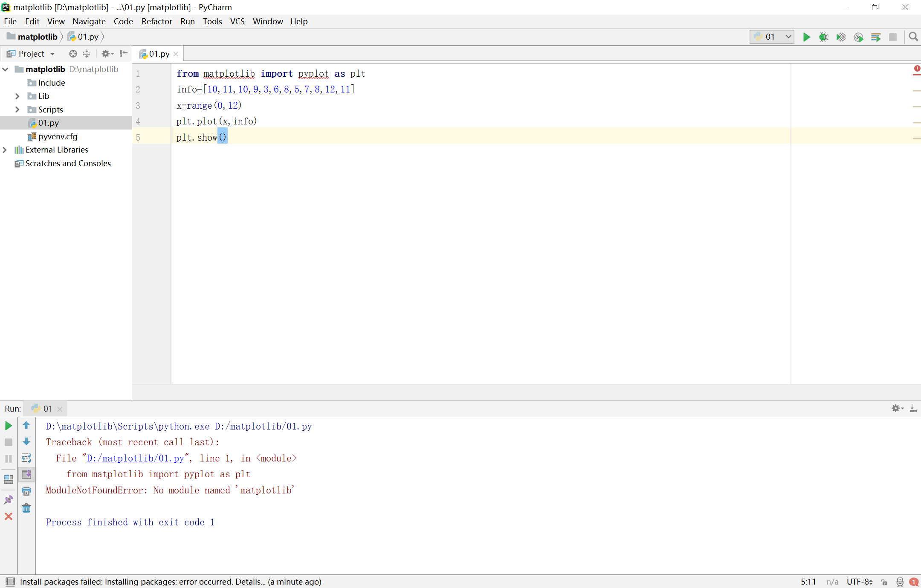Change UTF-8 file encoding in status bar
The image size is (921, 588).
coord(859,582)
